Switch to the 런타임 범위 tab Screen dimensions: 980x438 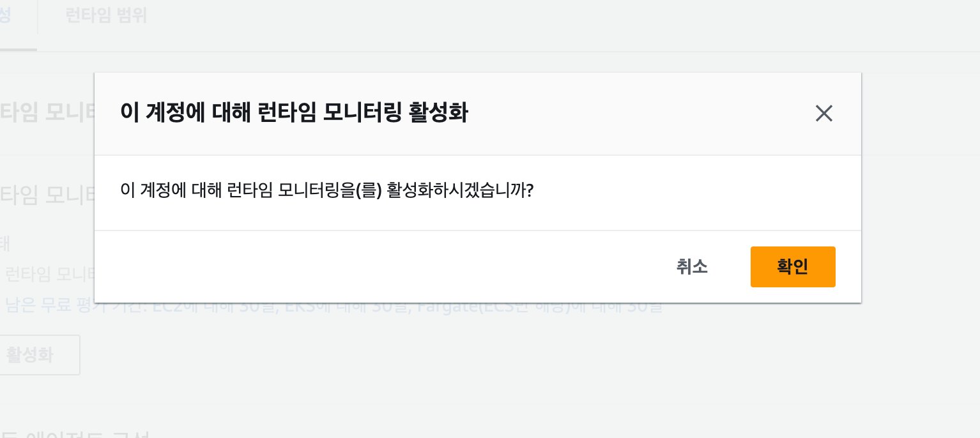tap(106, 16)
